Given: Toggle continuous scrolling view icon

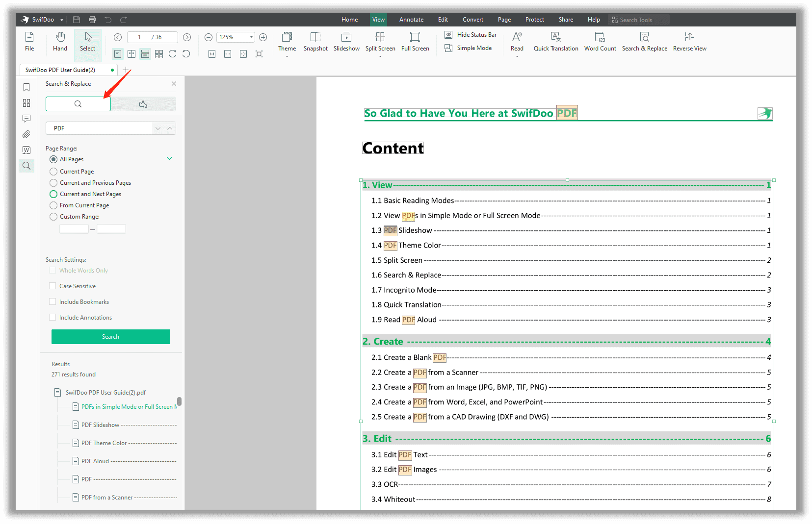Looking at the screenshot, I should 145,54.
